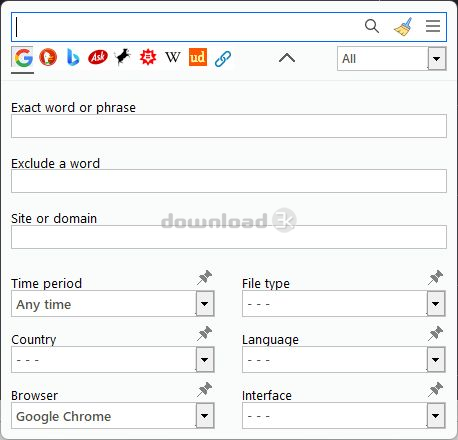Screen dimensions: 458x440
Task: Expand the Browser Google Chrome dropdown
Action: pos(113,416)
